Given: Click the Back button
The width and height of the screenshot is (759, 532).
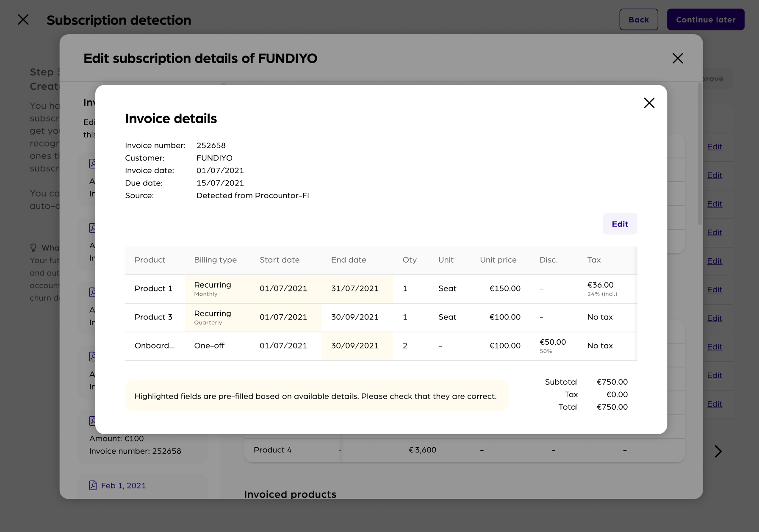Looking at the screenshot, I should [639, 19].
